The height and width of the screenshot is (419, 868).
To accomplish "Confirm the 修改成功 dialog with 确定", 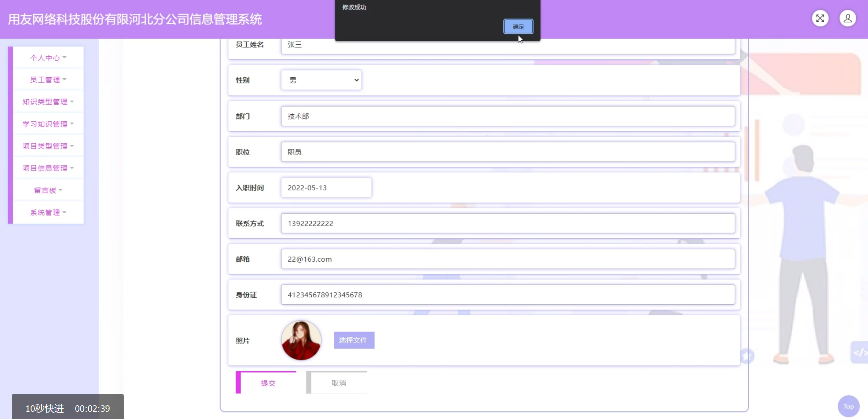I will (x=518, y=26).
